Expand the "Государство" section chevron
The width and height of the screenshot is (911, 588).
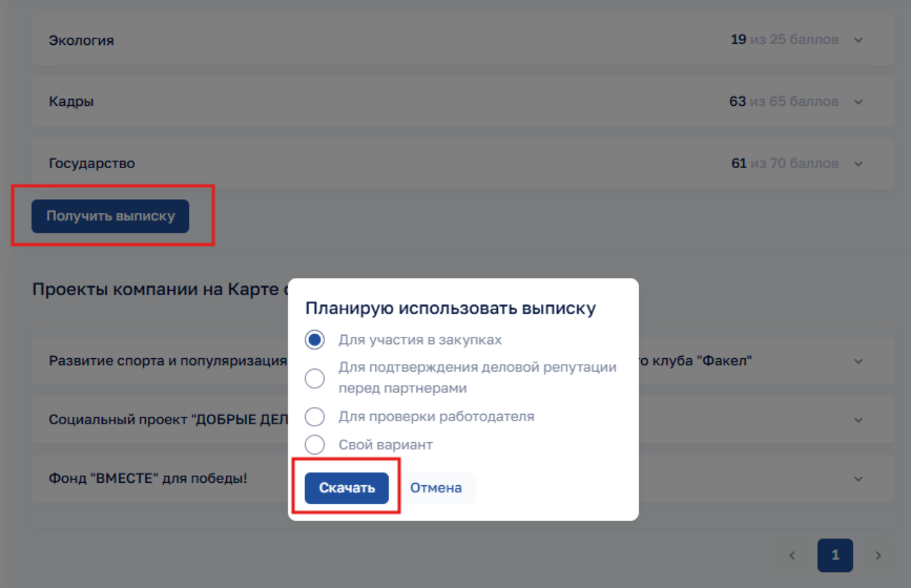point(858,164)
